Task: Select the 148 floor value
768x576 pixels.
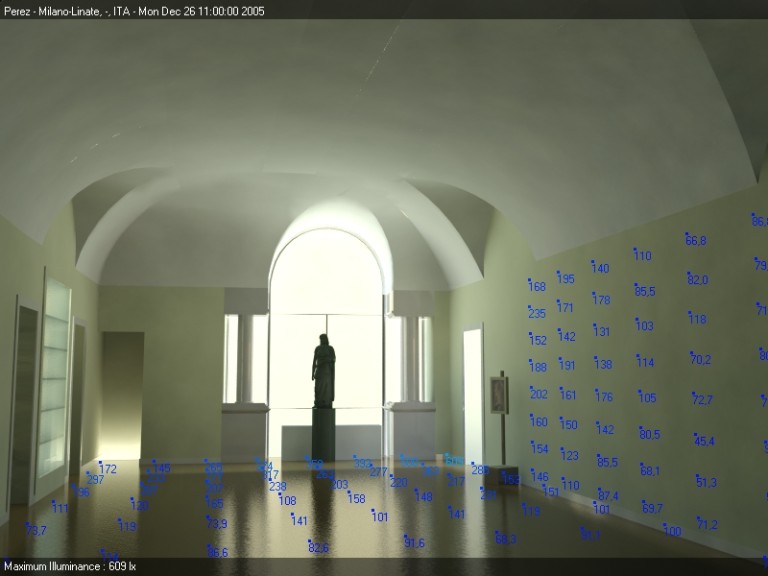Action: pos(424,497)
